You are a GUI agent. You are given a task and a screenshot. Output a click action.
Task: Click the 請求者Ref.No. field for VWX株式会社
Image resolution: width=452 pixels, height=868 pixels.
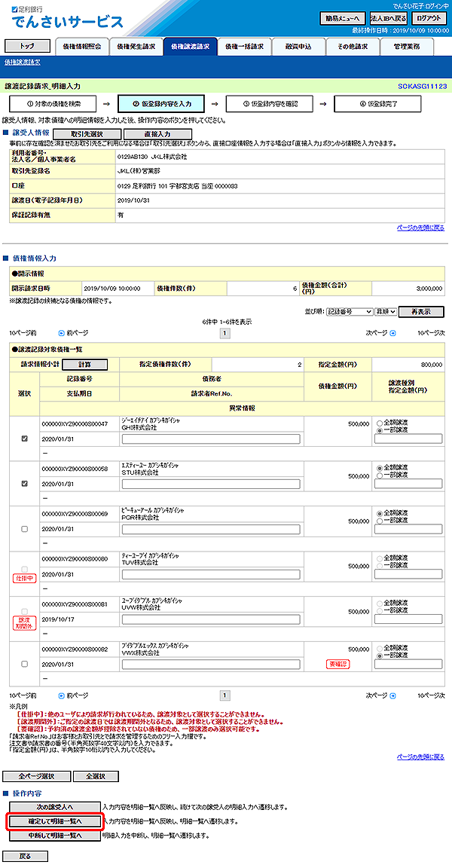[212, 665]
